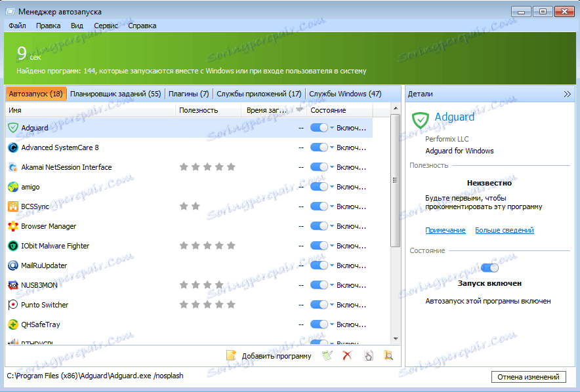Screen dimensions: 580x392
Task: Sort by Полезность column header
Action: (208, 110)
